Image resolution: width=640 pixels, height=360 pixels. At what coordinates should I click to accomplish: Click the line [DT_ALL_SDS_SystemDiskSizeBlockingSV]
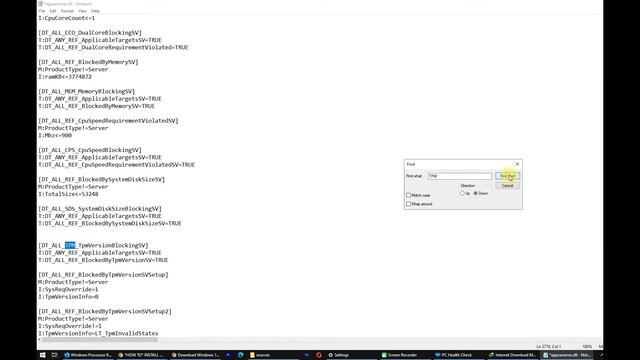[100, 209]
